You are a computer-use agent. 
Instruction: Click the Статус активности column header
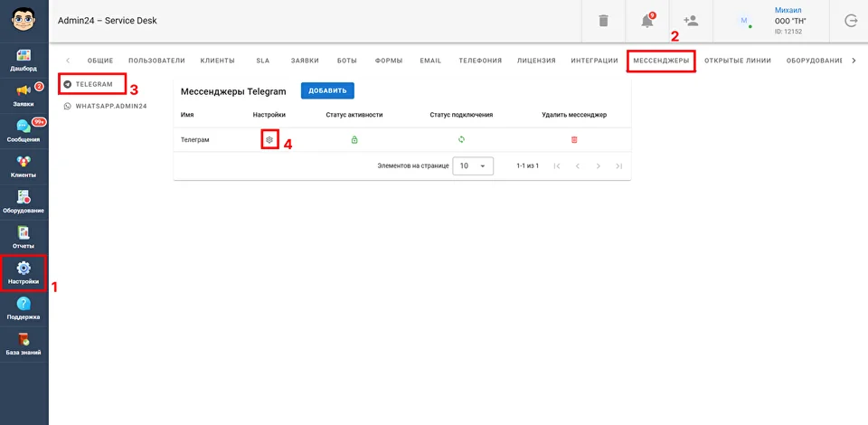coord(354,115)
